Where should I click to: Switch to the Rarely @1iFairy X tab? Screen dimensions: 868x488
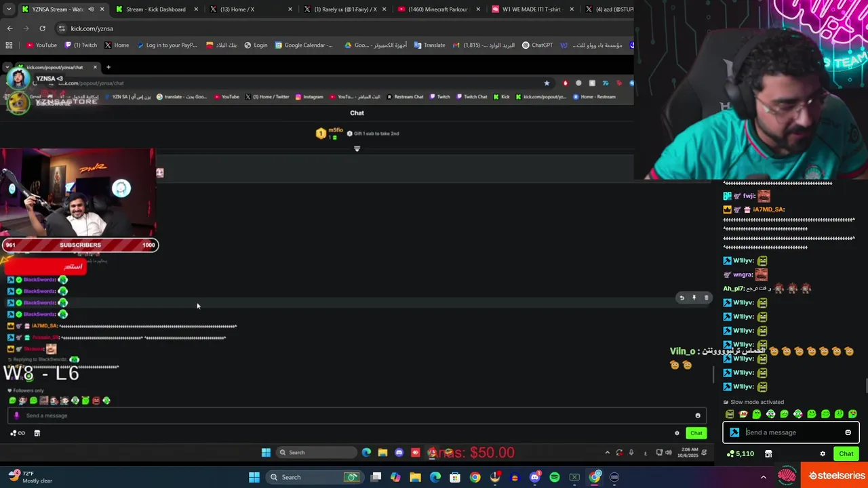pyautogui.click(x=345, y=9)
